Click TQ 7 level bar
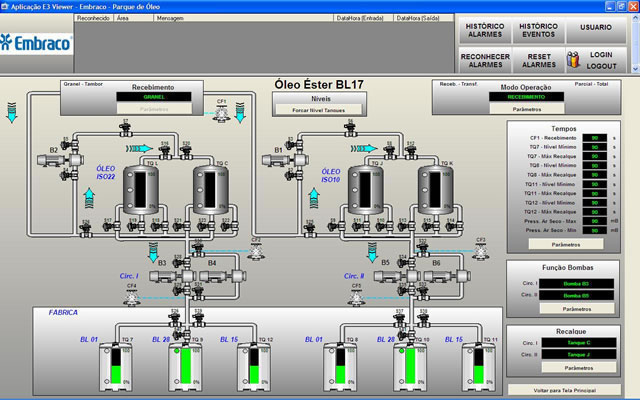640x400 pixels. (116, 366)
